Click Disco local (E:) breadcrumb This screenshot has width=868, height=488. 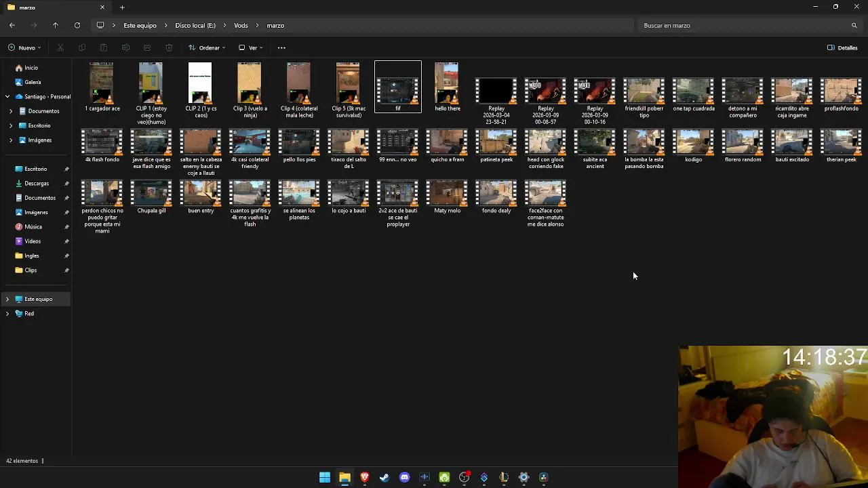click(x=195, y=26)
